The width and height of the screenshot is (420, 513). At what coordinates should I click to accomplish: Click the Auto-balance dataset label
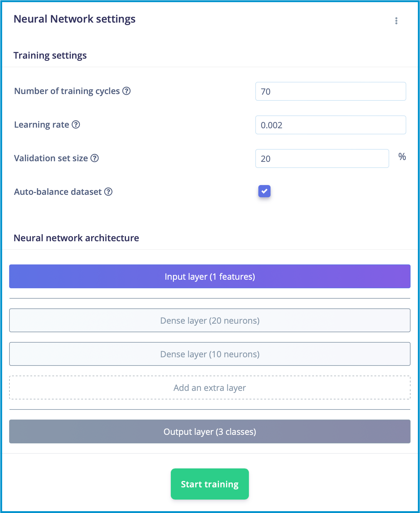58,192
